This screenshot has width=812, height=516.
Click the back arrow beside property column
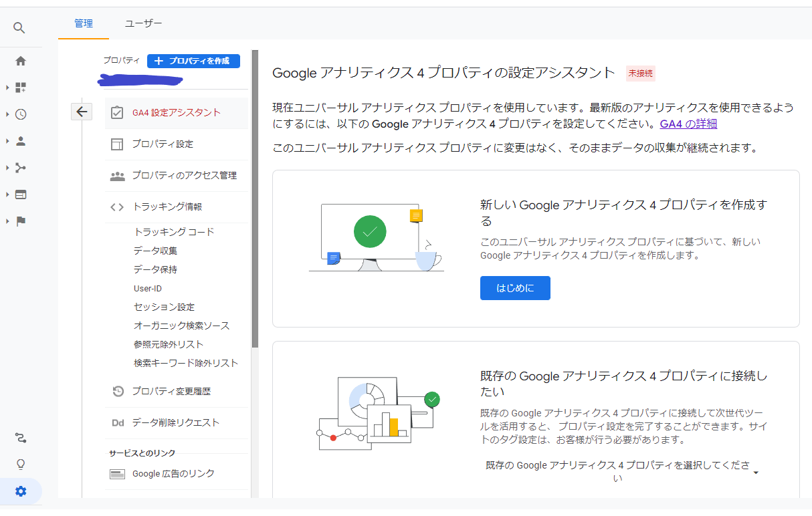click(x=82, y=112)
